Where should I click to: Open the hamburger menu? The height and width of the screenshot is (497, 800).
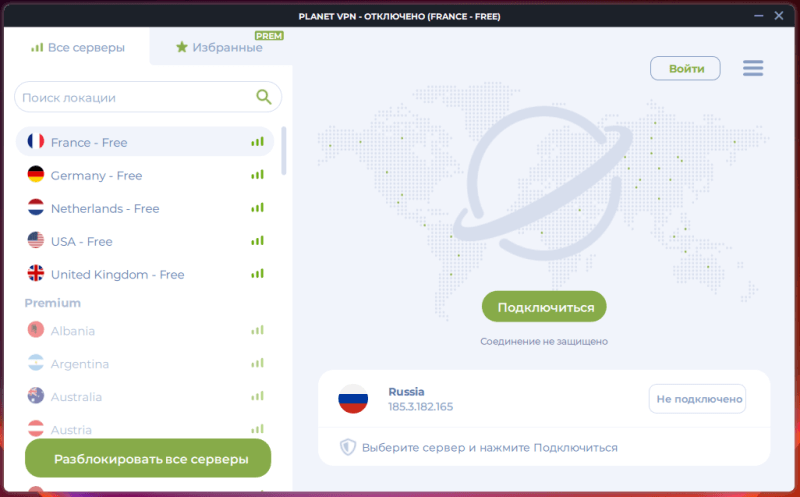(753, 68)
